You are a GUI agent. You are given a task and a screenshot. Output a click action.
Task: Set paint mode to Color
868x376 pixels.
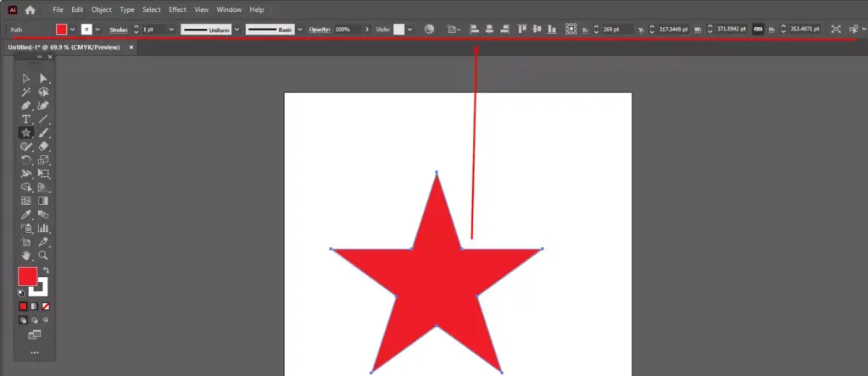(23, 307)
